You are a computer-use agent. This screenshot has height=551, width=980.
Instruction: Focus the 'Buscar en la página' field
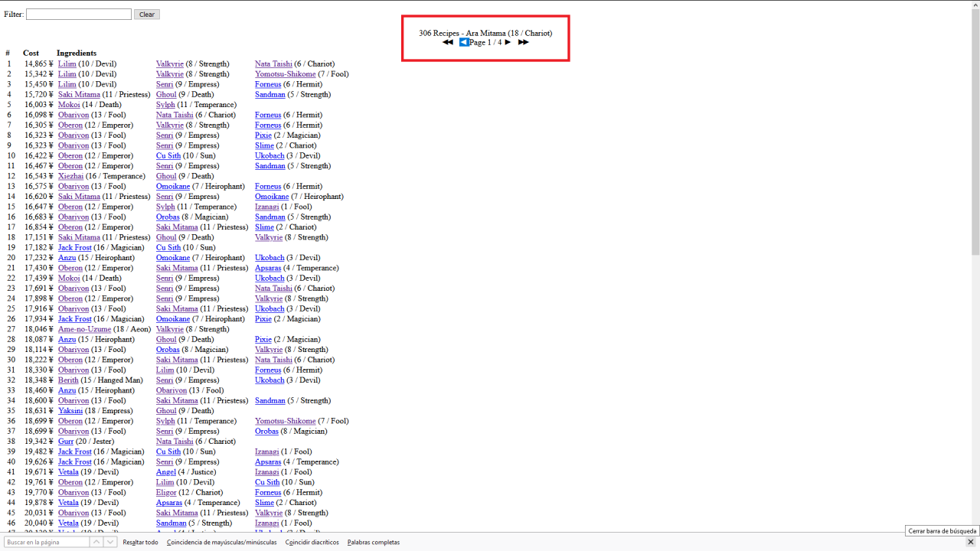[46, 542]
